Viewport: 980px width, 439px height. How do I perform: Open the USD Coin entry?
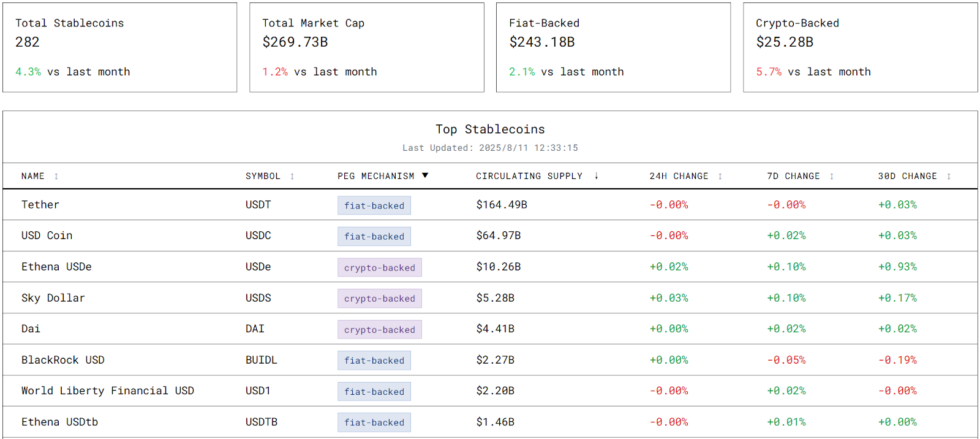(47, 235)
